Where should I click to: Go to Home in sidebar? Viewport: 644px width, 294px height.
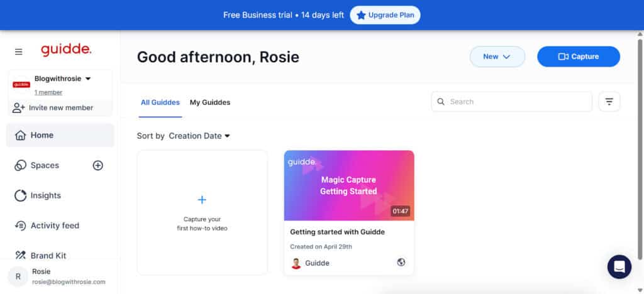(x=60, y=135)
